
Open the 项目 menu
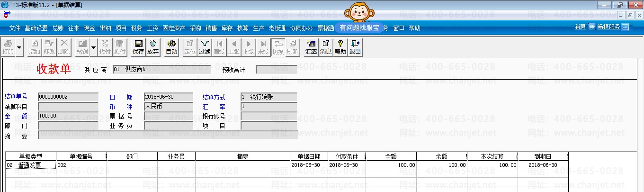121,28
